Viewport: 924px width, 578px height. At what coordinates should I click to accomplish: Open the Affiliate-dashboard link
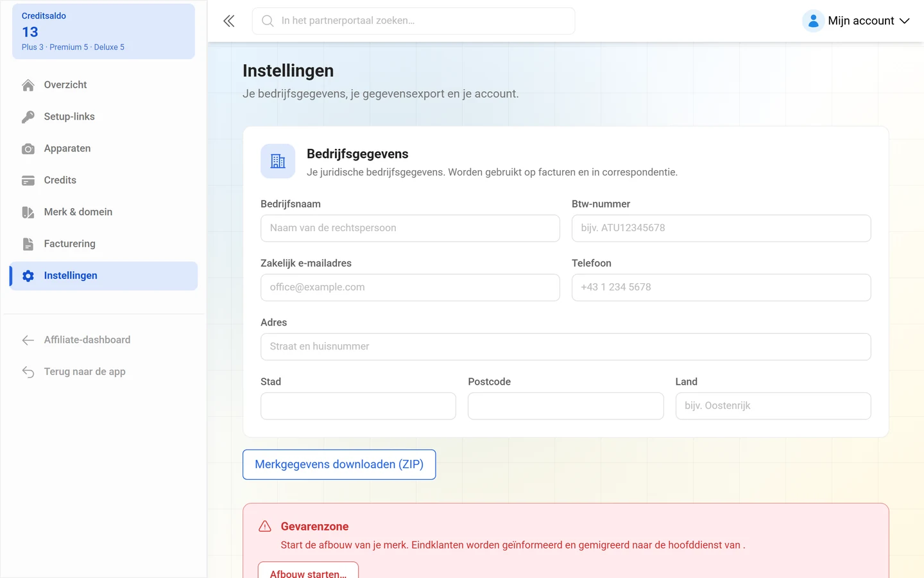(104, 340)
